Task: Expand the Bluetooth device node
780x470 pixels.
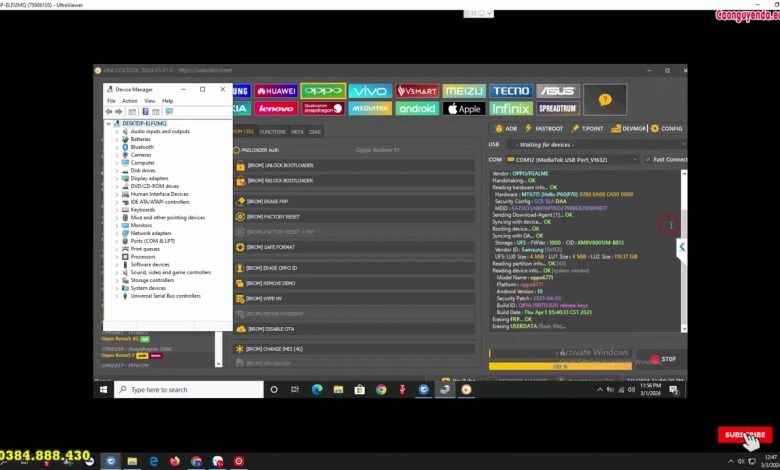Action: (117, 147)
